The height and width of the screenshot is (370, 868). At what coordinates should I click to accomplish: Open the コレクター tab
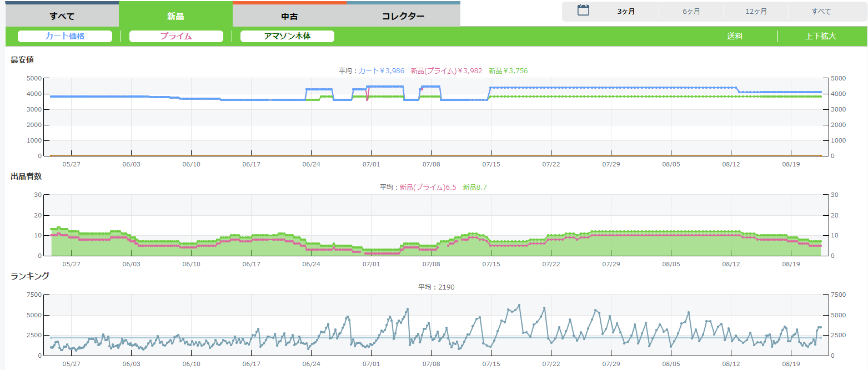(x=403, y=16)
